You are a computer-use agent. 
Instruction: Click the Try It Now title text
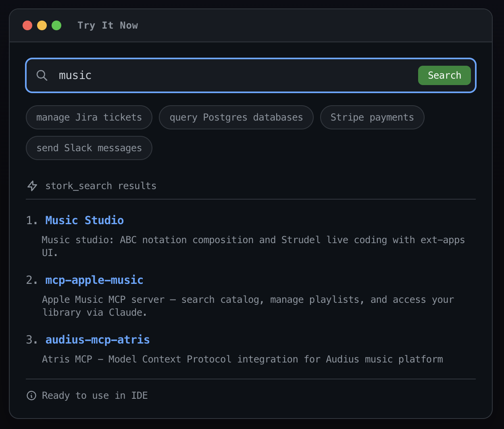coord(108,25)
